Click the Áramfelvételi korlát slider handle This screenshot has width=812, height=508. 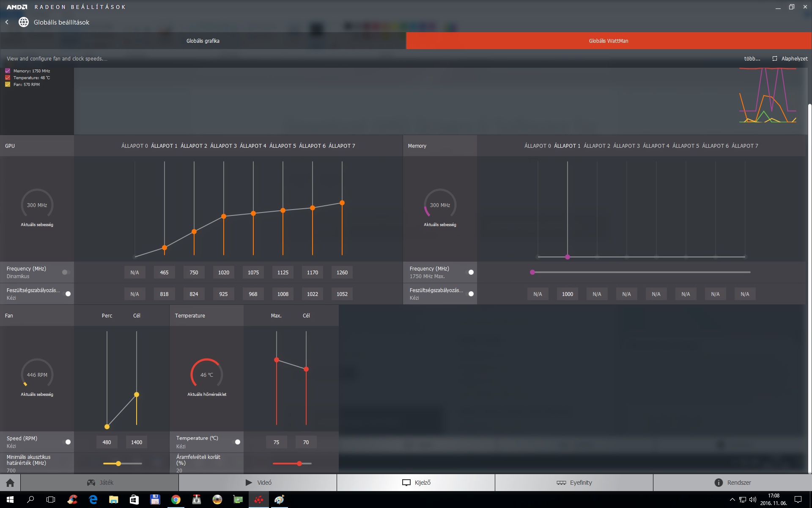(299, 464)
